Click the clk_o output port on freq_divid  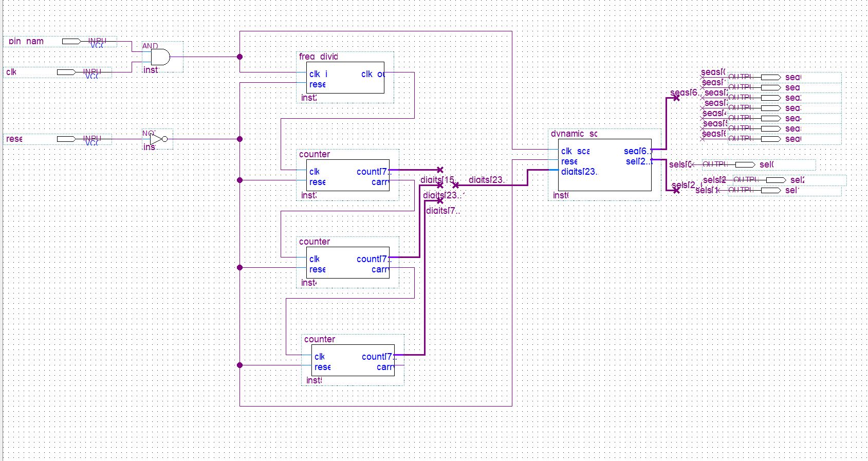(x=373, y=74)
